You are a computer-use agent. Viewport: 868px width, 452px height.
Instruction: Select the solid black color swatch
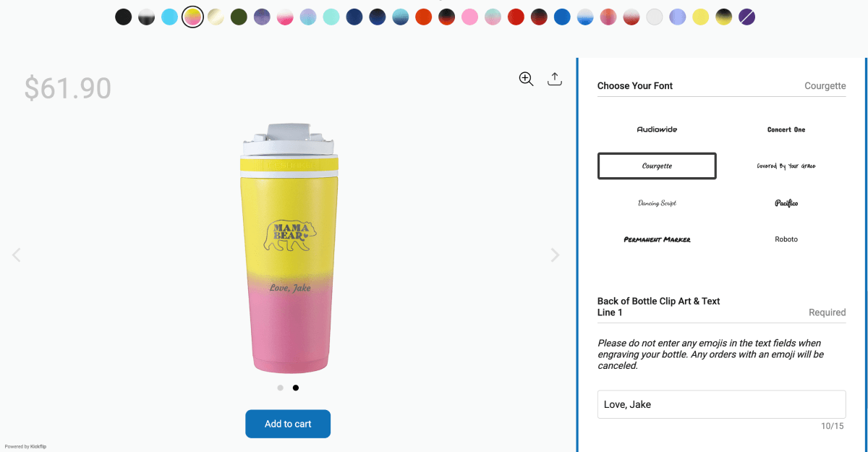(124, 17)
